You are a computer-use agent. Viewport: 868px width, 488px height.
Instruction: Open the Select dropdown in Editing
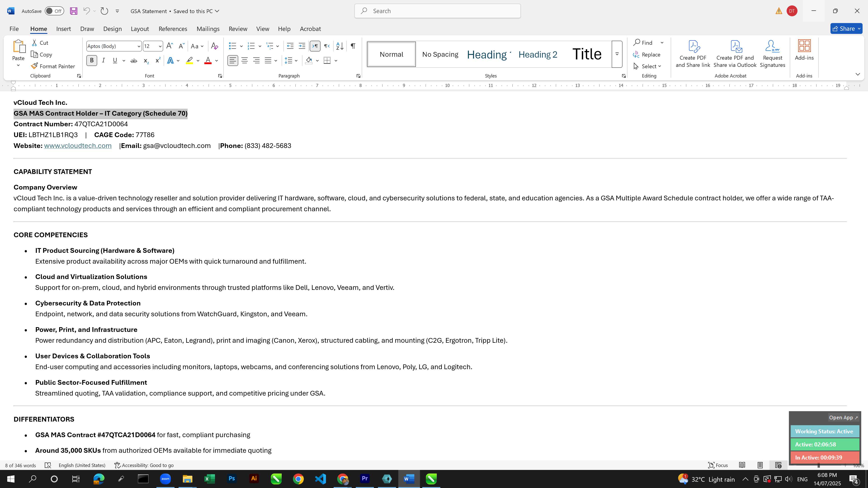click(x=648, y=66)
